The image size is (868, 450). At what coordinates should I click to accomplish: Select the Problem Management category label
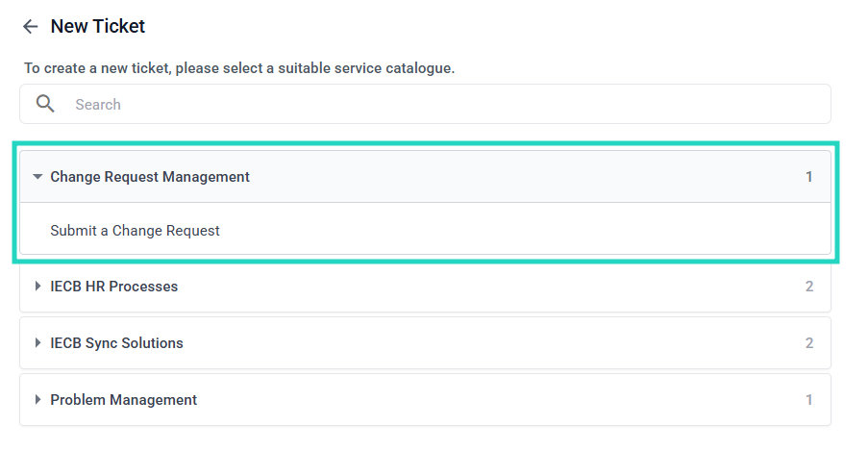pyautogui.click(x=123, y=400)
